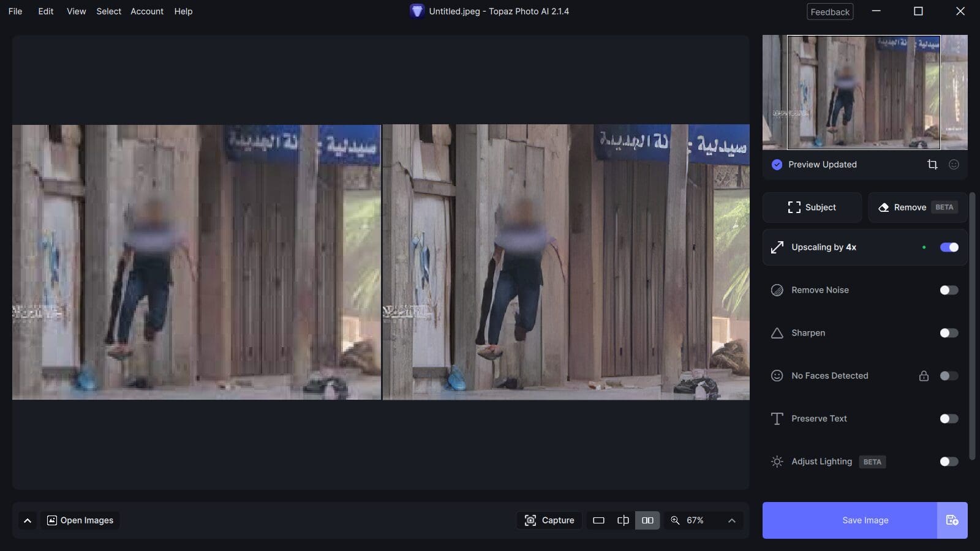Enable the Adjust Lighting toggle
This screenshot has width=980, height=551.
tap(949, 462)
